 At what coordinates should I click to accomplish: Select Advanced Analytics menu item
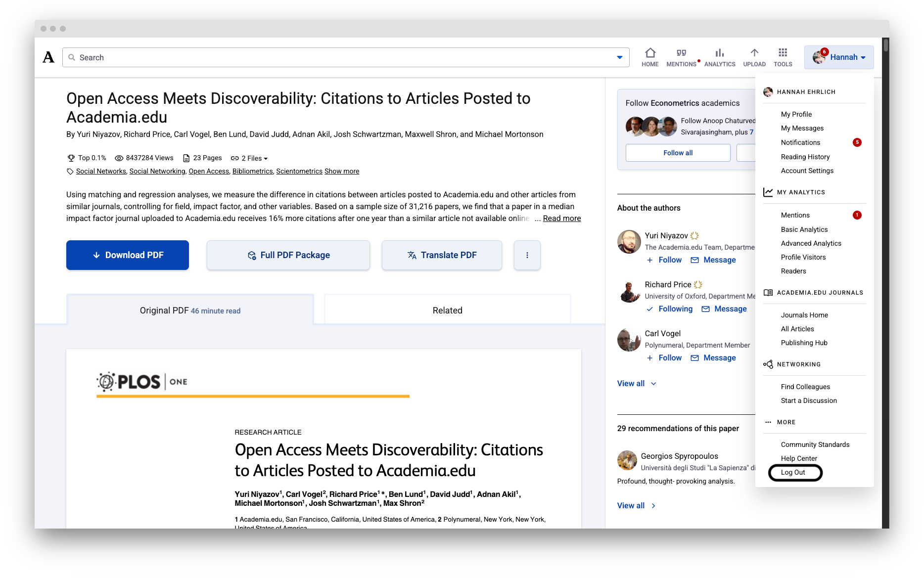(811, 243)
